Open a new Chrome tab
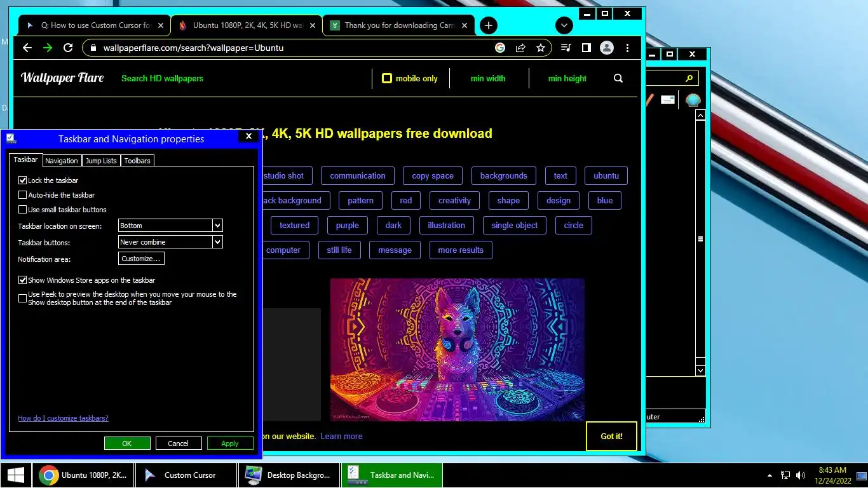 point(488,25)
